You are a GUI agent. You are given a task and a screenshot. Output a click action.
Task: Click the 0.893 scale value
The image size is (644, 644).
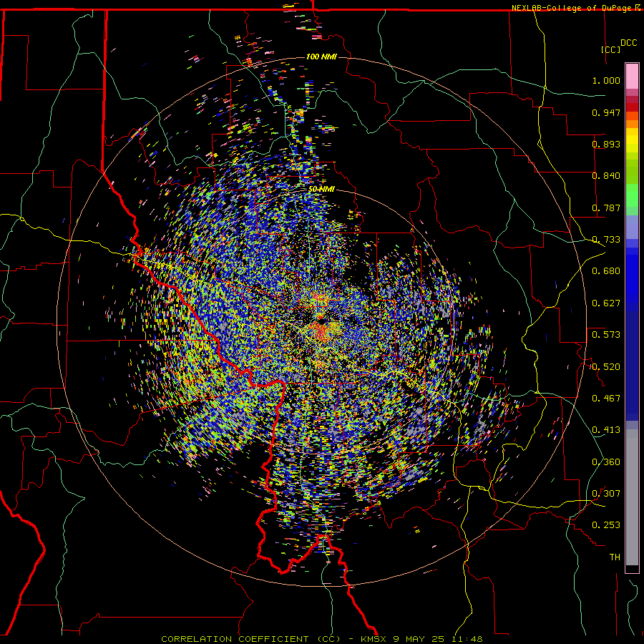(x=606, y=144)
